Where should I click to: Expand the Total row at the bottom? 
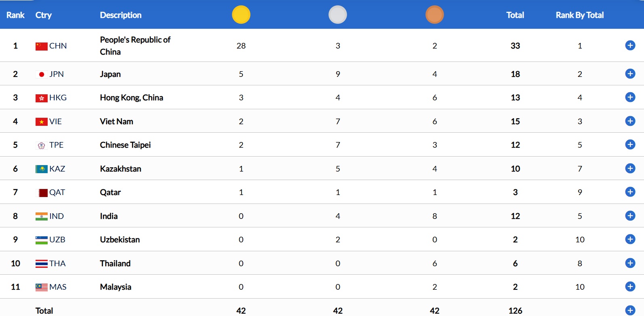pyautogui.click(x=630, y=310)
